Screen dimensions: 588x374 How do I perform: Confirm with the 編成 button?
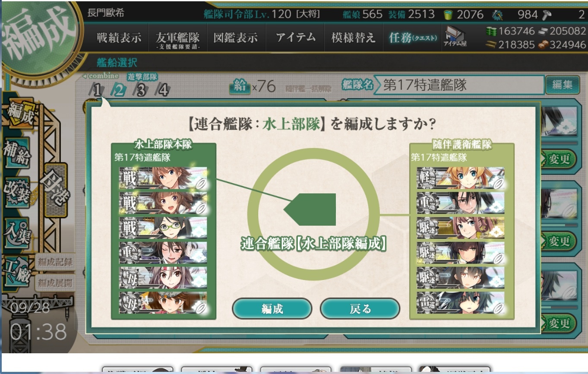click(x=272, y=308)
